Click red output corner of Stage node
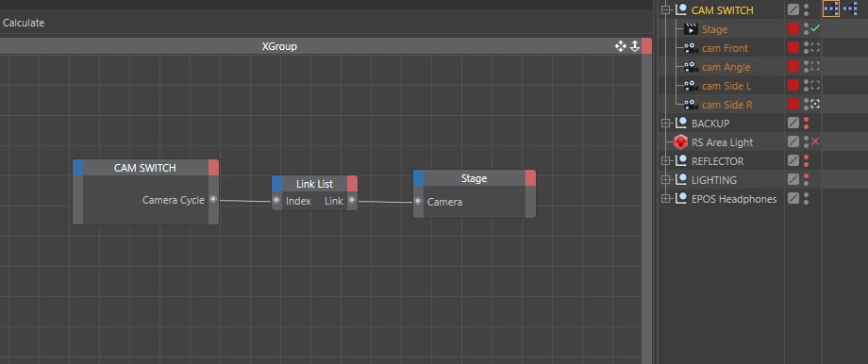 (x=530, y=178)
